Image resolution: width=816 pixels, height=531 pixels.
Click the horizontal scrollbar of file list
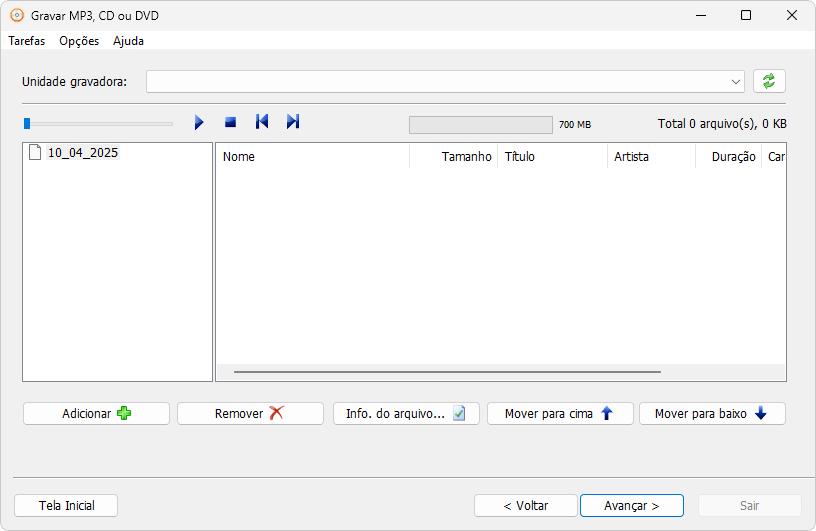click(447, 372)
